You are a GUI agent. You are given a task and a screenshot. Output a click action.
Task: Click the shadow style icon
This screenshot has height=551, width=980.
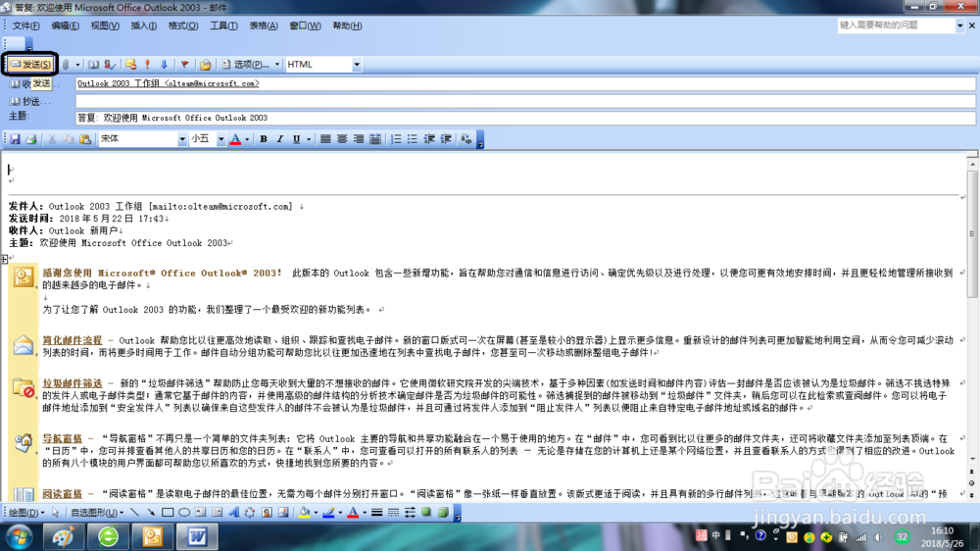coord(426,513)
